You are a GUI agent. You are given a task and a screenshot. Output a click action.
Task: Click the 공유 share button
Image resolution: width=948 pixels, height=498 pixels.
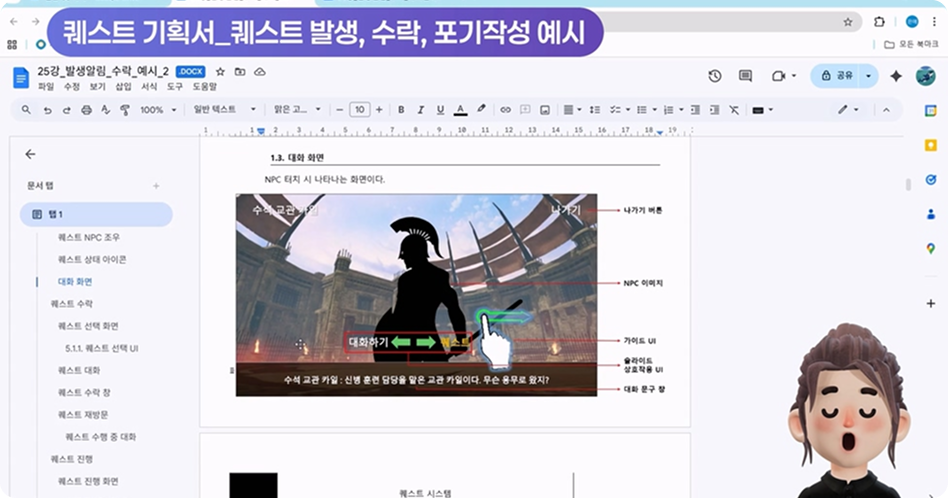click(x=839, y=76)
